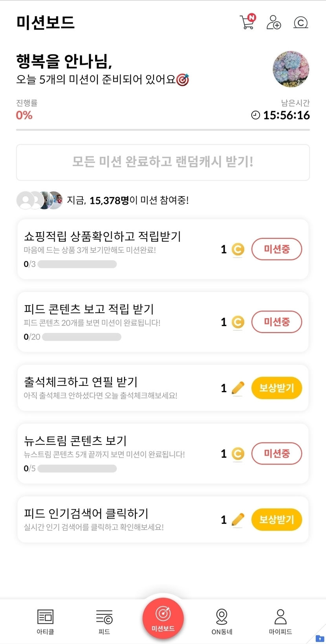
Task: Tap the participant avatars group
Action: click(x=40, y=200)
